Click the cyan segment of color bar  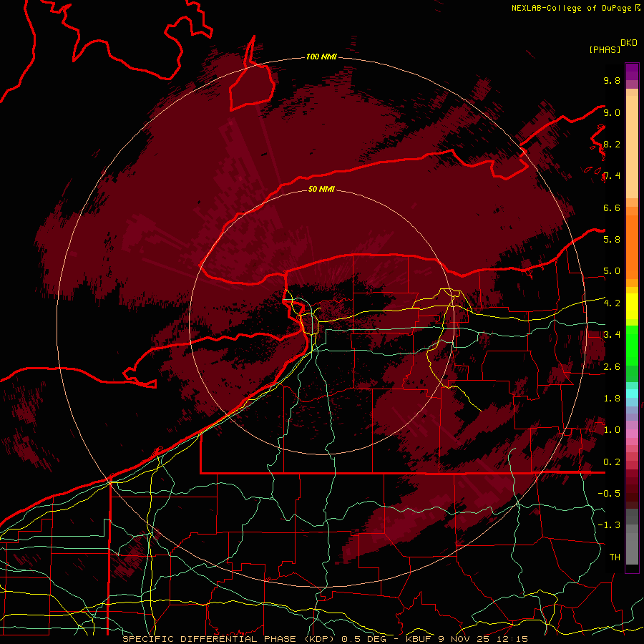click(632, 394)
